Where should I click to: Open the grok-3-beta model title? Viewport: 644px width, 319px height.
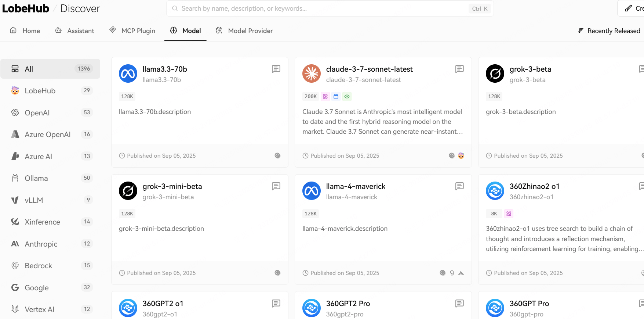[x=530, y=69]
